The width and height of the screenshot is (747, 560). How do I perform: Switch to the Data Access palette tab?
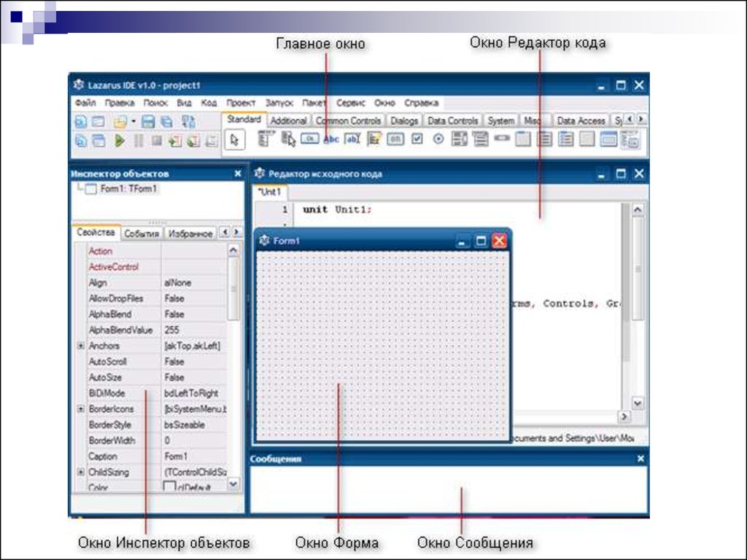click(581, 121)
